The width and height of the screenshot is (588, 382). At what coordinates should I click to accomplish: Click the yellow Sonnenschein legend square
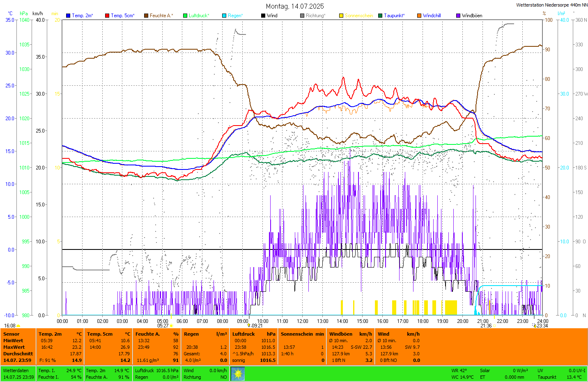[x=341, y=16]
